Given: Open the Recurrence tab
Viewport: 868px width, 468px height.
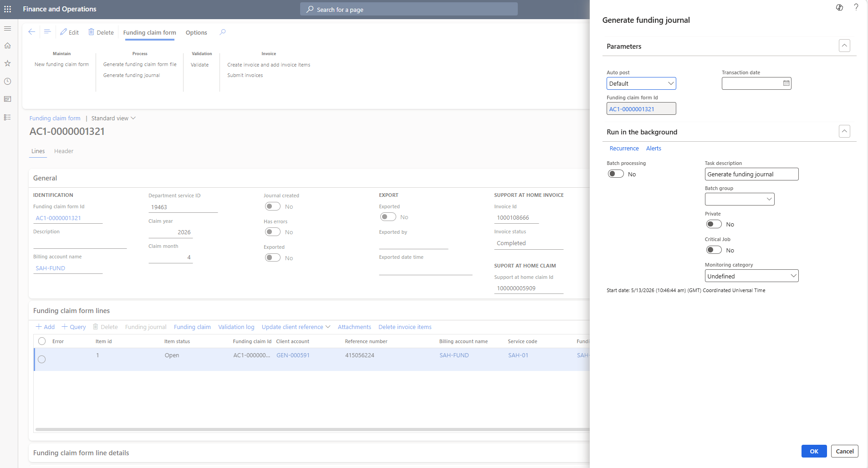Looking at the screenshot, I should (624, 149).
